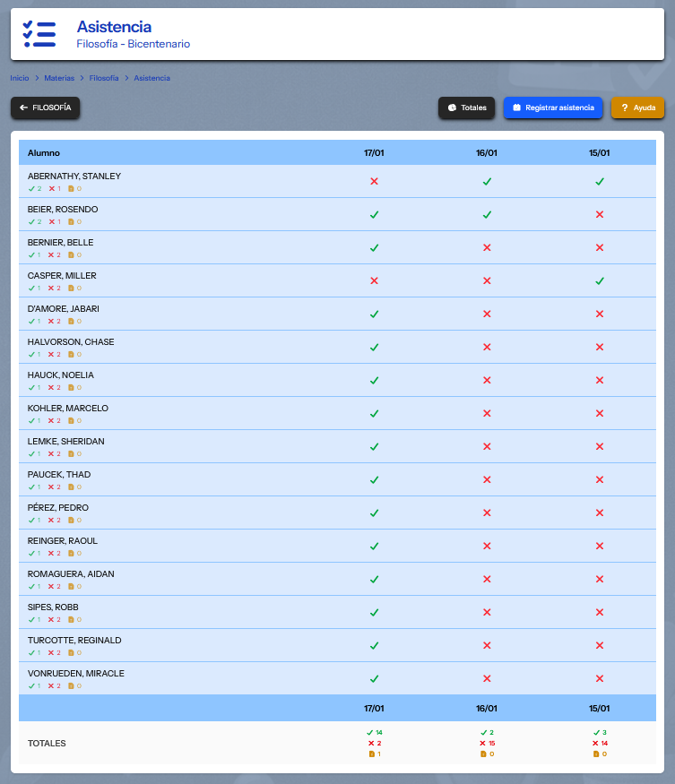Click Paucek Thad's 15/01 absent cross

[x=600, y=479]
